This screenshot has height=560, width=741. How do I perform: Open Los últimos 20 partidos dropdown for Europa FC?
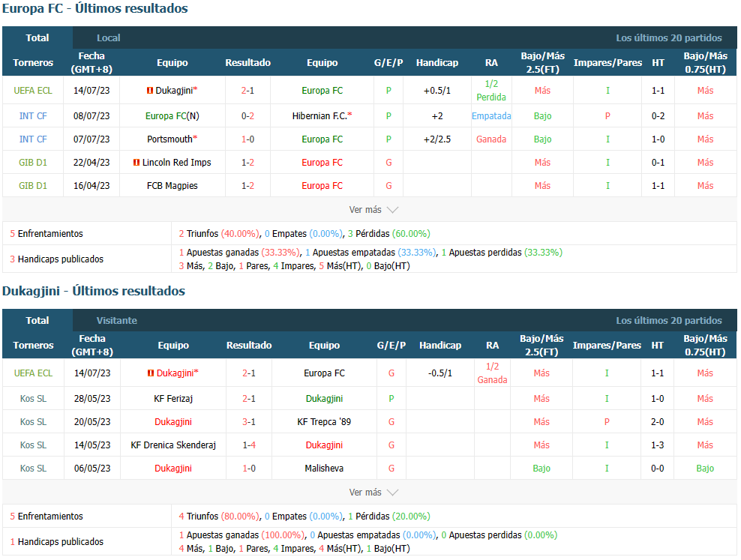(x=669, y=37)
